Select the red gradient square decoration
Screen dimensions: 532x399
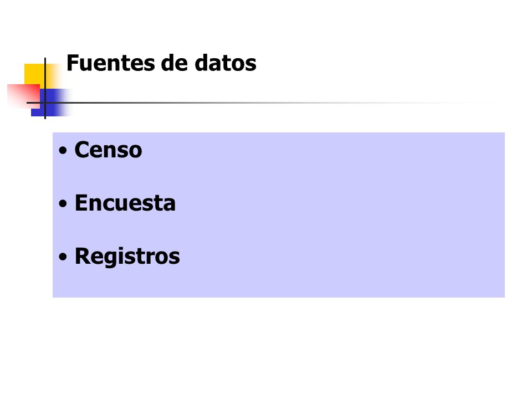[x=23, y=96]
